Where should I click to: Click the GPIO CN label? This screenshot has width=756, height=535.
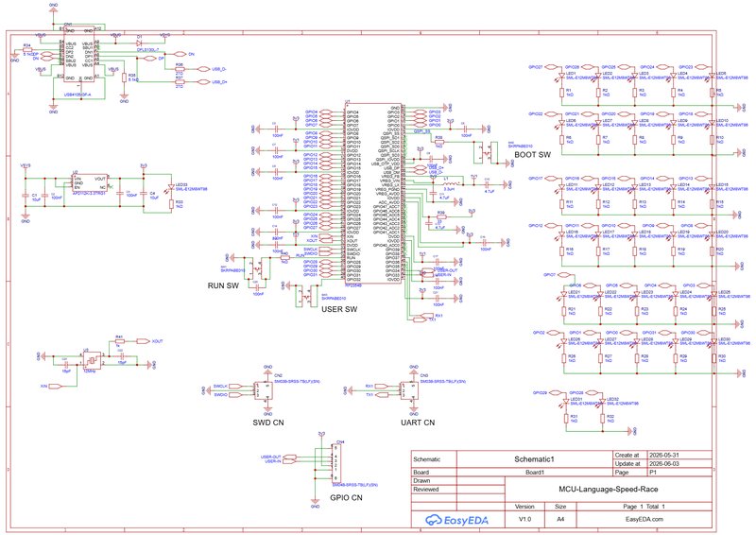tap(346, 498)
